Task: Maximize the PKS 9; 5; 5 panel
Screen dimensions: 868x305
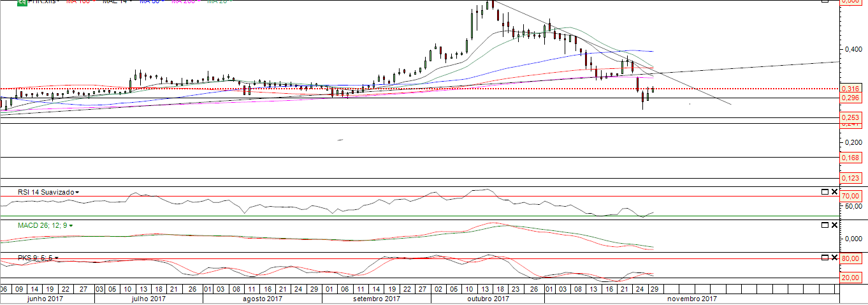Action: click(825, 257)
